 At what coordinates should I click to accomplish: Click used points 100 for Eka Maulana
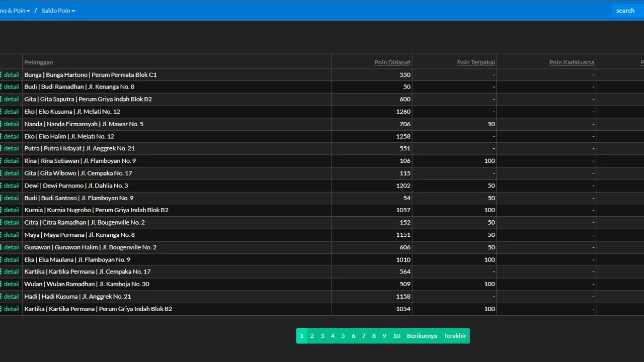(490, 259)
